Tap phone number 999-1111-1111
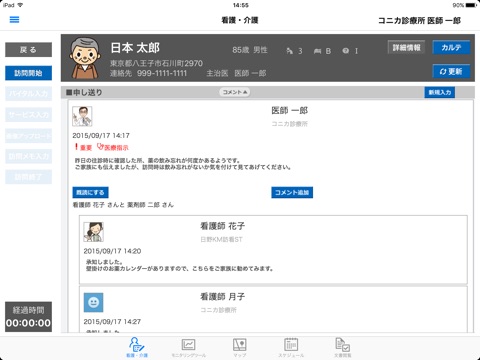480x360 pixels. tap(162, 73)
